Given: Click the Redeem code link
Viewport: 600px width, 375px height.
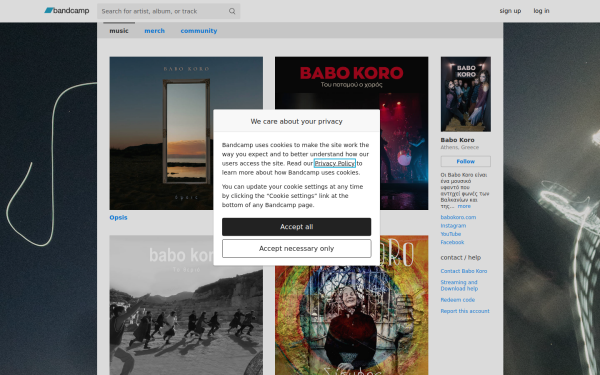Looking at the screenshot, I should [458, 300].
